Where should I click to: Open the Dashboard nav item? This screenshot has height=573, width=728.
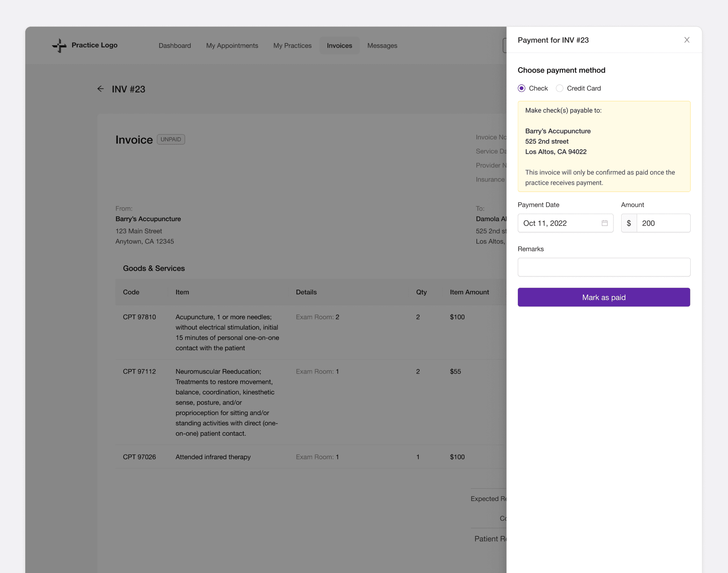(x=175, y=45)
